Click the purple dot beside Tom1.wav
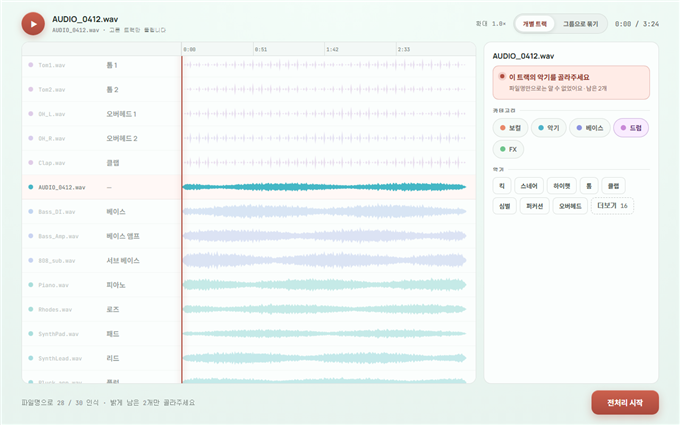 click(31, 65)
